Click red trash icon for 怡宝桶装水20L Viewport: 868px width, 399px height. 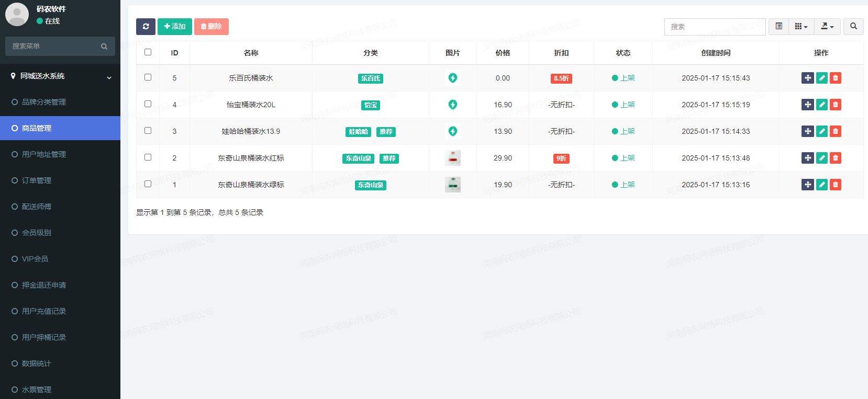pyautogui.click(x=836, y=105)
